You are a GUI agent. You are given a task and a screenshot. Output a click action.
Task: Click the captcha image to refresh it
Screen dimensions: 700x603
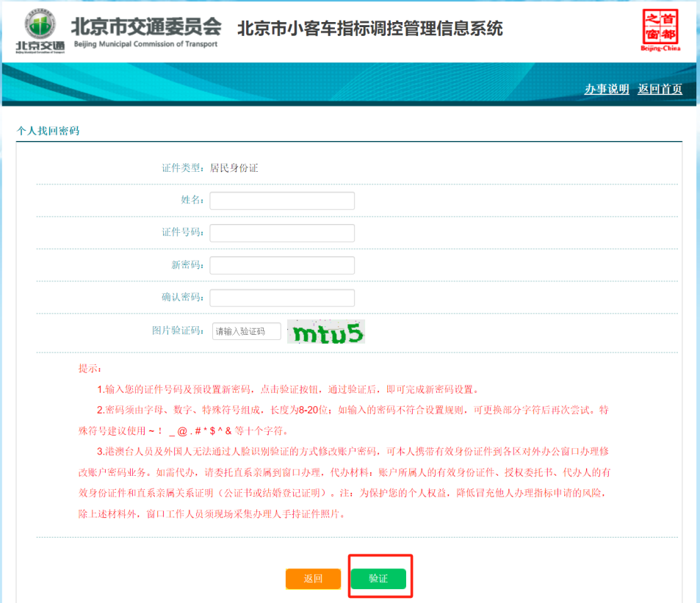325,331
